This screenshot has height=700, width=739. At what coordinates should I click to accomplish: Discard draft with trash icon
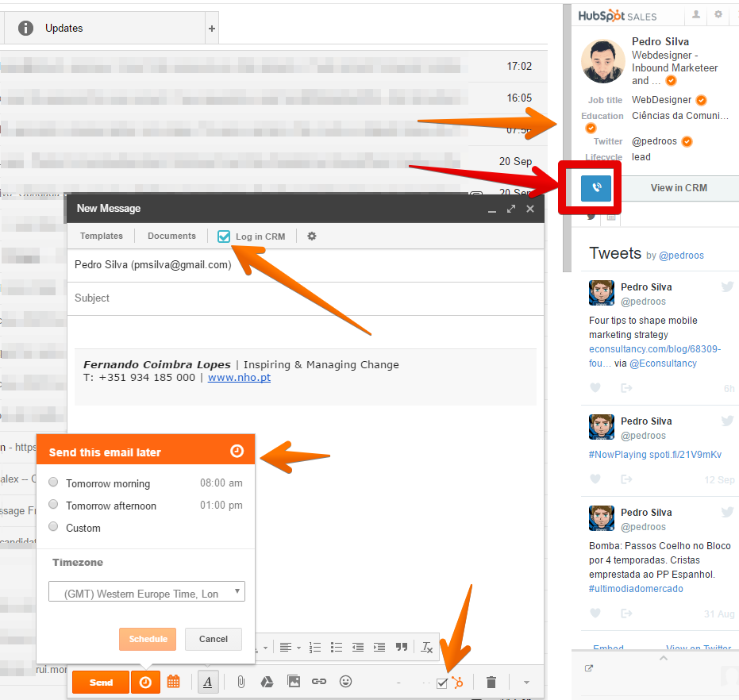(491, 682)
